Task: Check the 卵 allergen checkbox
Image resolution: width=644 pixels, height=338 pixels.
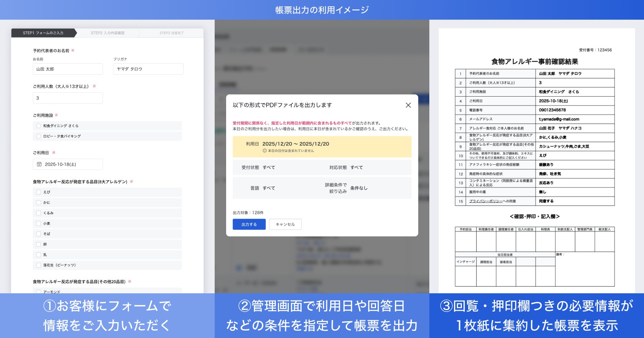Action: pyautogui.click(x=39, y=244)
